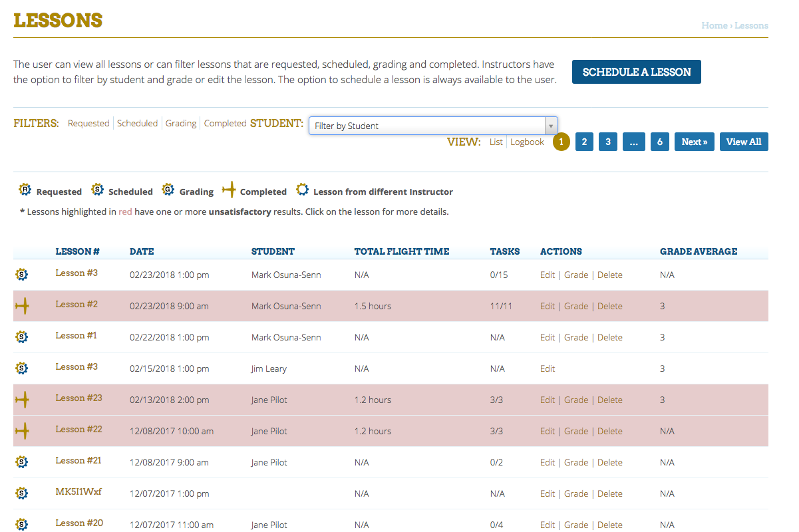Click the Next » pagination button

(695, 142)
